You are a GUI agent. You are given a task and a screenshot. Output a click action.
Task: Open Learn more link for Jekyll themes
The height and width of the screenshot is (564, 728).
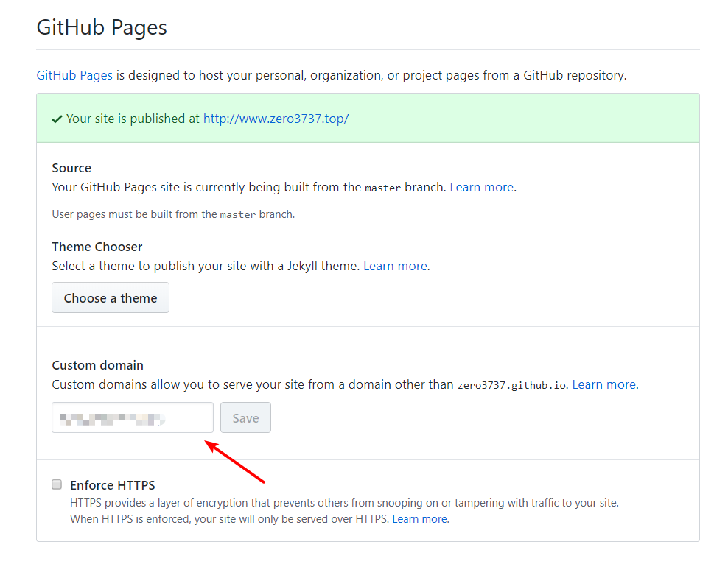pos(395,266)
